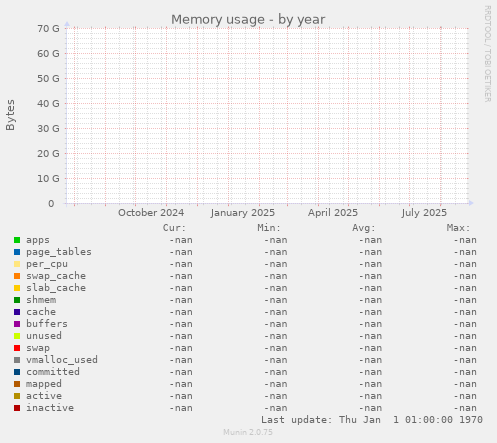Select the active legend label
The height and width of the screenshot is (443, 497).
point(44,396)
